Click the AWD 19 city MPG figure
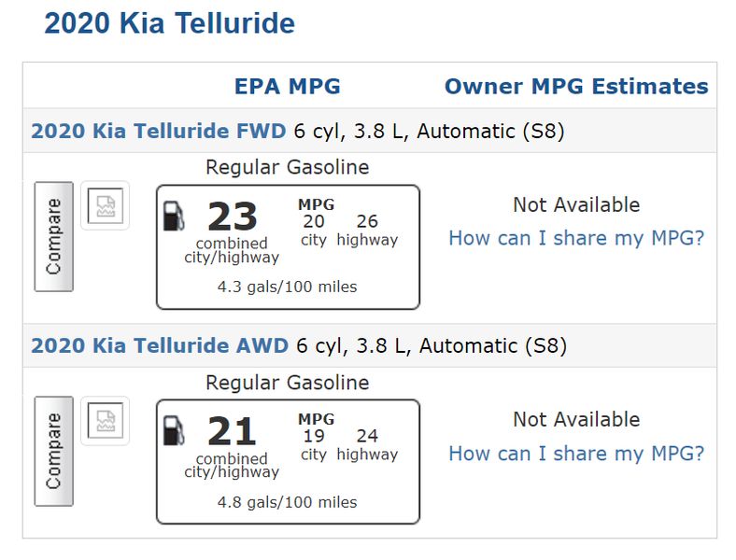The image size is (736, 560). [x=314, y=436]
